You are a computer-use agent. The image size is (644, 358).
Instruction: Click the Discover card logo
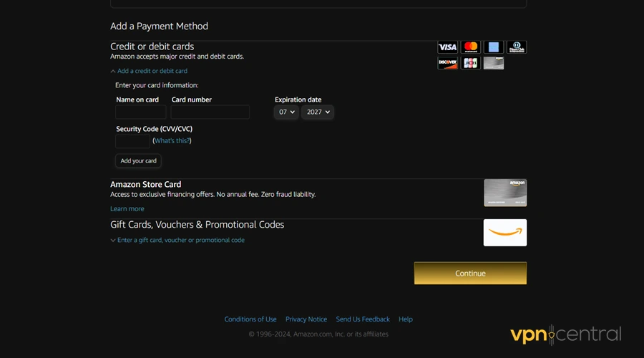click(x=447, y=63)
